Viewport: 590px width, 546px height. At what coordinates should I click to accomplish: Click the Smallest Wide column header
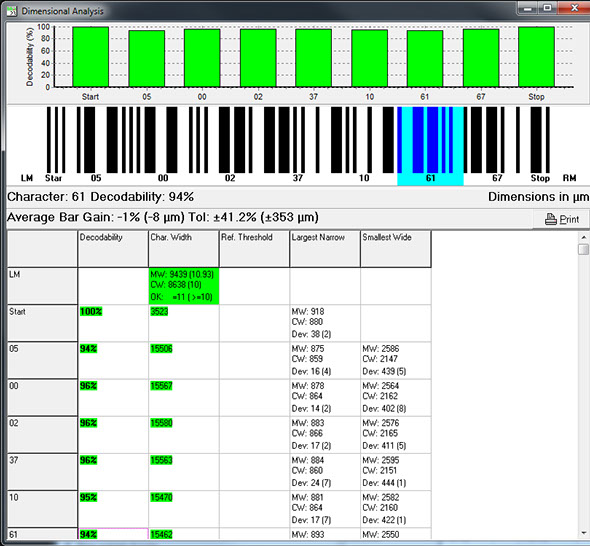[396, 249]
